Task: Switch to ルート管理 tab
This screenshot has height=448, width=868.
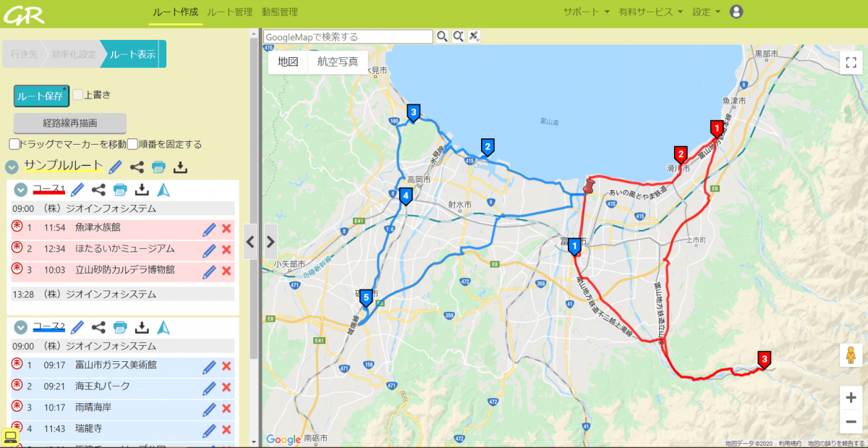Action: pyautogui.click(x=229, y=12)
